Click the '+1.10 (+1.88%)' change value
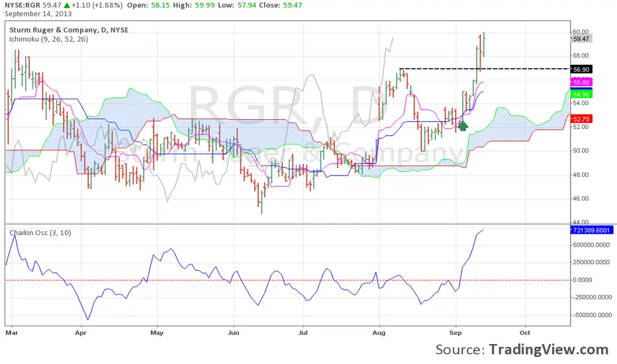This screenshot has width=617, height=364. (x=97, y=5)
